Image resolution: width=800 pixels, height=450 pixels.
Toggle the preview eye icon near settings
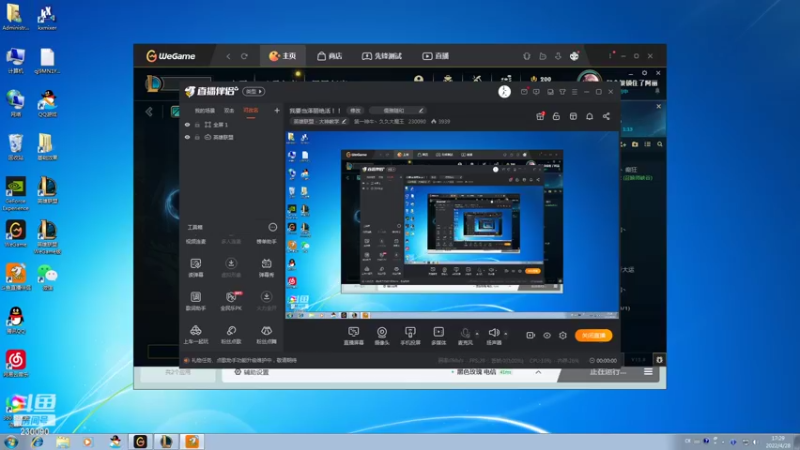point(547,335)
